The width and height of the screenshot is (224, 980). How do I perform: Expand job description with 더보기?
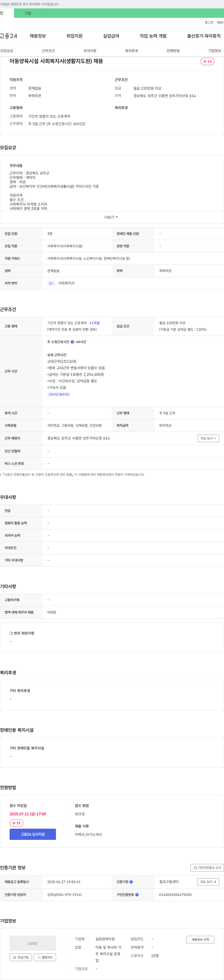click(112, 217)
